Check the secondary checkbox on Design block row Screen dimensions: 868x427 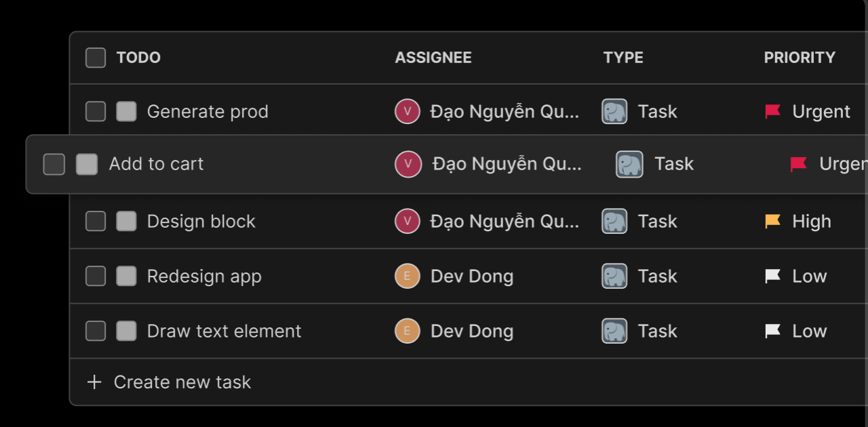pos(126,221)
